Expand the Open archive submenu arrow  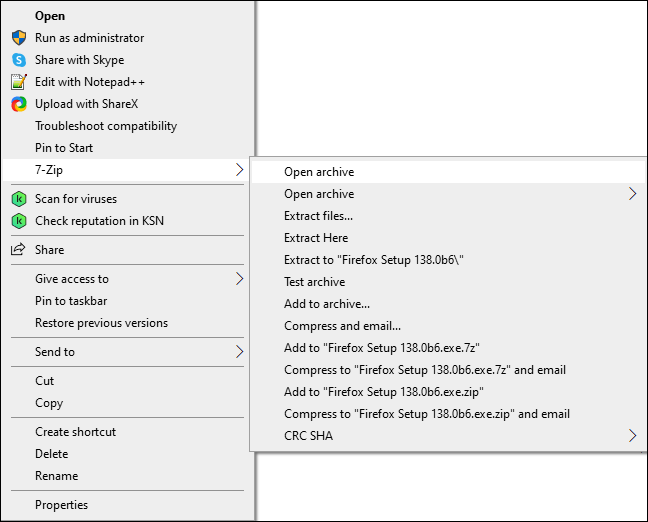click(x=632, y=194)
